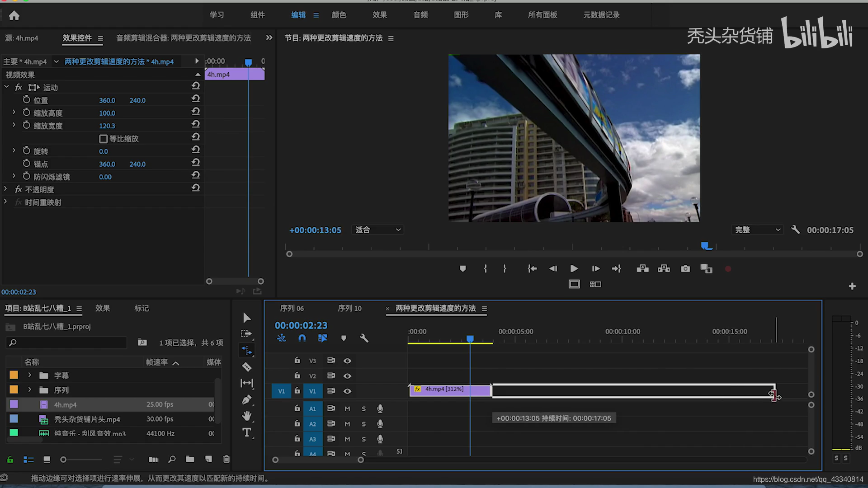
Task: Hide track V2 with eye icon
Action: pos(347,376)
